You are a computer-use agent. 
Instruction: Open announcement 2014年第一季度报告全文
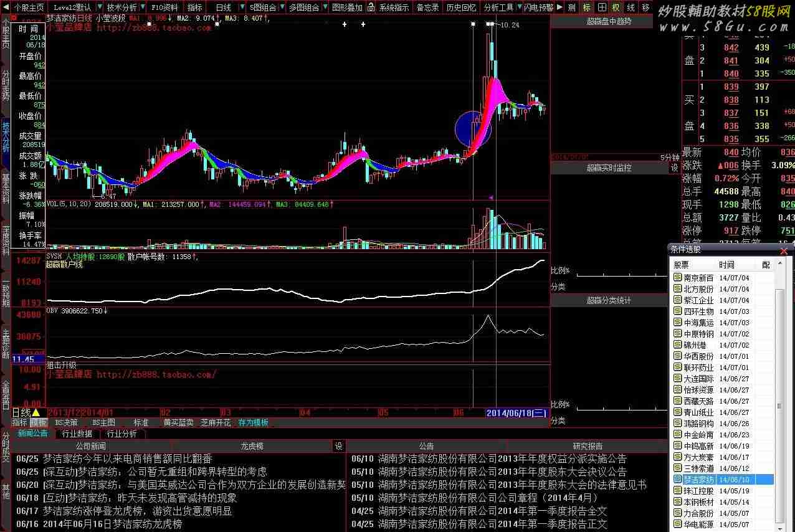492,511
